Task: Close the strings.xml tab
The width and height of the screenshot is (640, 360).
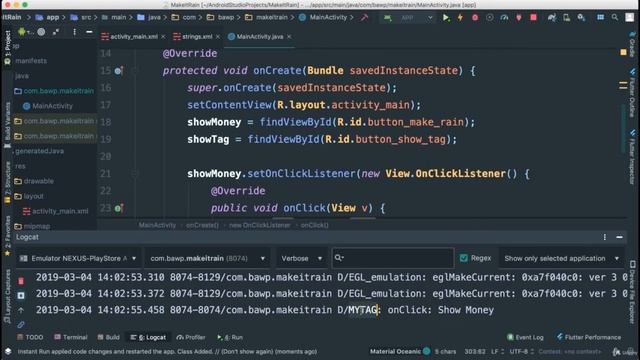Action: point(218,37)
